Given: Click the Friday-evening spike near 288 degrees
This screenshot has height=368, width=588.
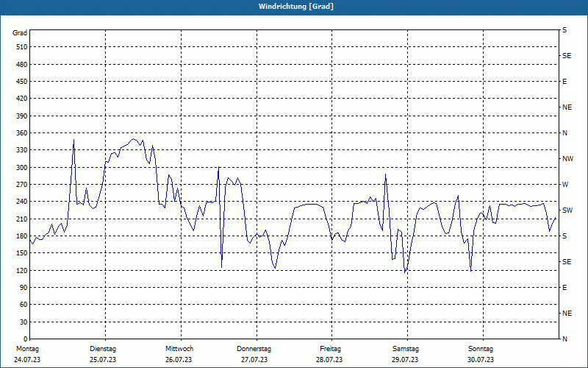Looking at the screenshot, I should [385, 174].
